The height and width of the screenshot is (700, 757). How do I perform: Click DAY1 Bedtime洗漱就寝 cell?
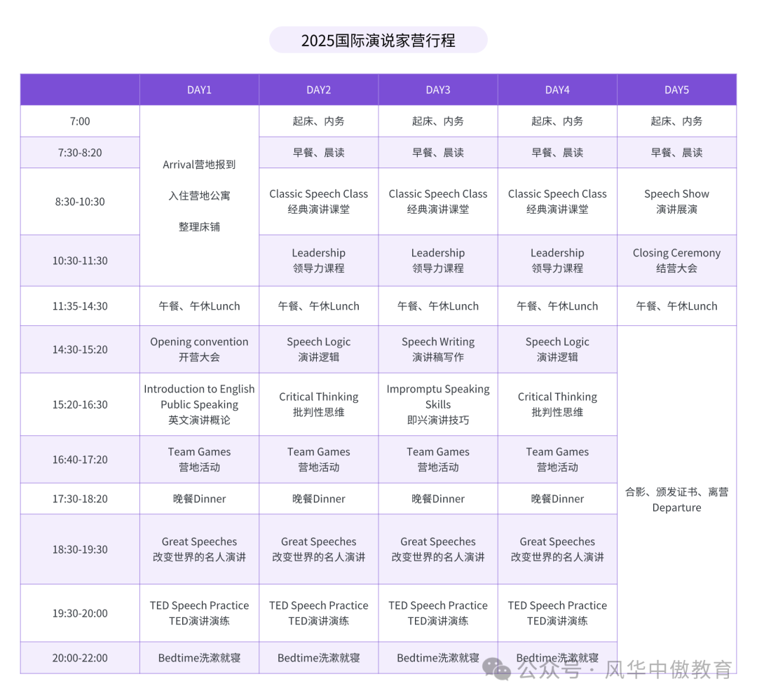pos(199,657)
